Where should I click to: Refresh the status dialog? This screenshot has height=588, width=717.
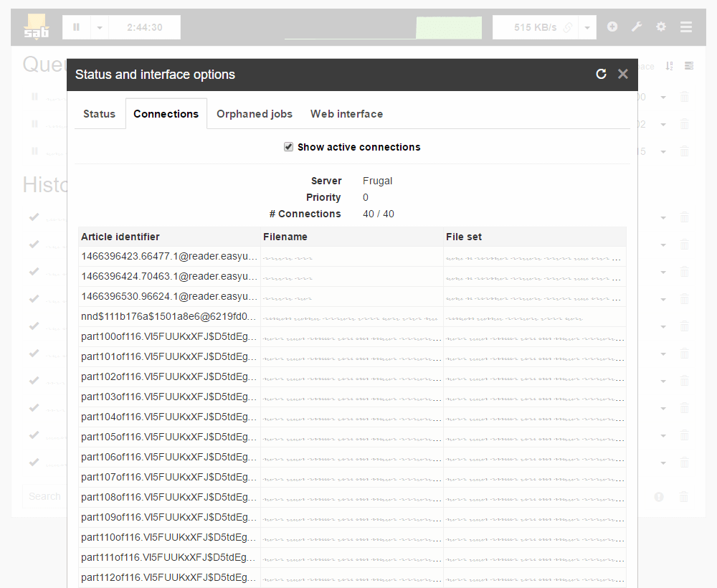click(x=601, y=74)
